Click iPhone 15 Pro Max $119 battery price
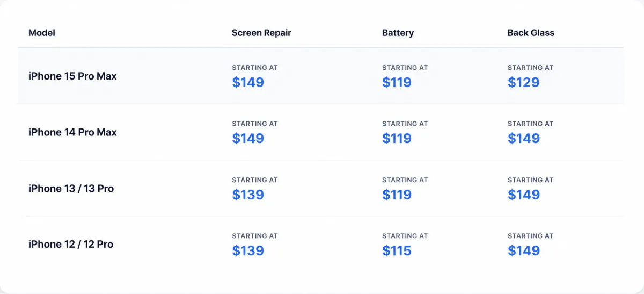This screenshot has height=294, width=644. tap(397, 82)
